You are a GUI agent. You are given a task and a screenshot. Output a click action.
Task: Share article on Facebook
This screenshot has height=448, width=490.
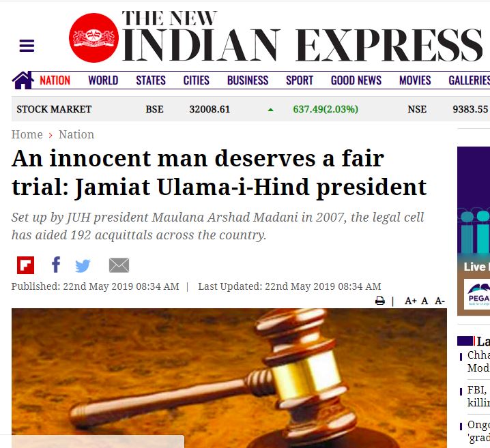pyautogui.click(x=56, y=265)
